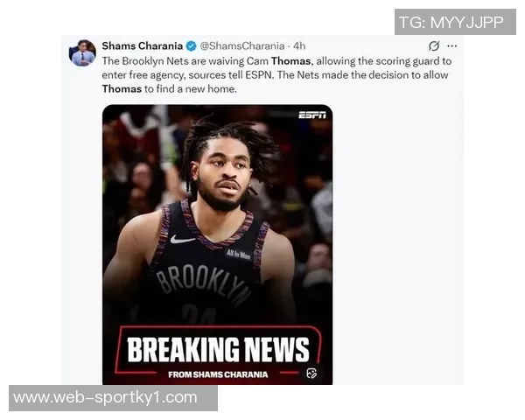This screenshot has width=525, height=420.
Task: Open the Grok explain-post icon
Action: [434, 45]
